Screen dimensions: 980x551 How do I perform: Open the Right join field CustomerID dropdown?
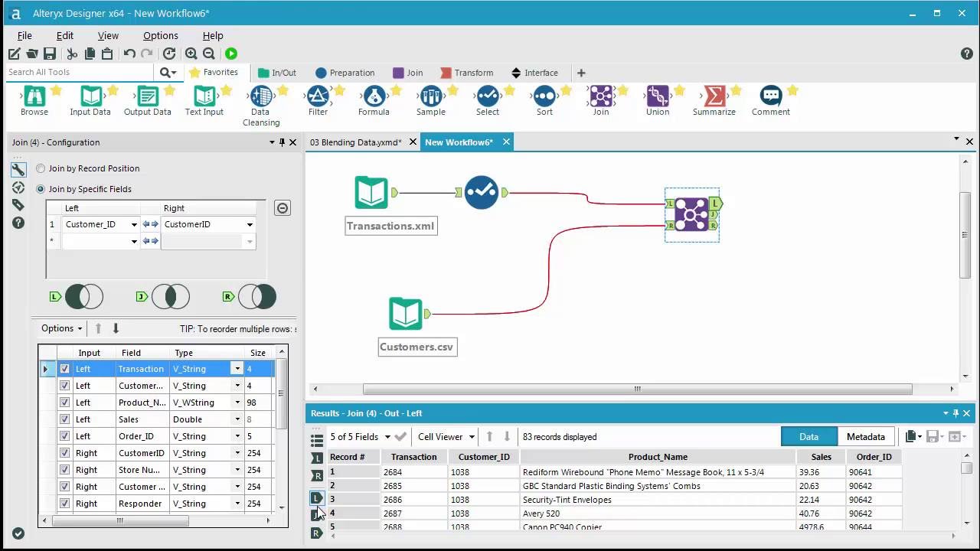250,225
